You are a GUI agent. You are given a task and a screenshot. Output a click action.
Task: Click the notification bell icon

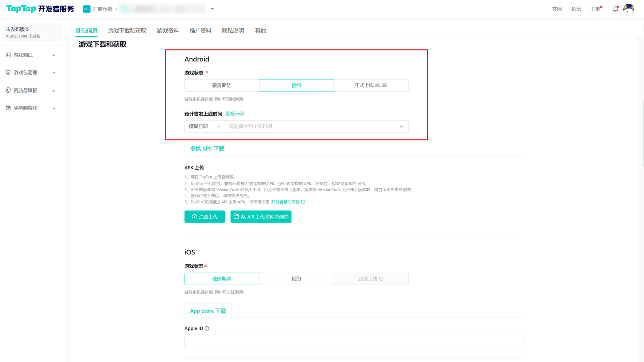pyautogui.click(x=615, y=9)
